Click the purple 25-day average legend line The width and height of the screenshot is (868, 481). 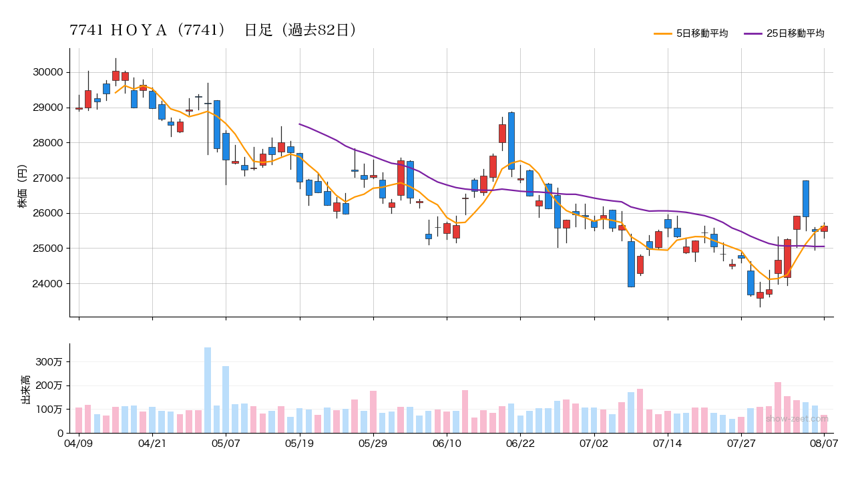click(753, 33)
